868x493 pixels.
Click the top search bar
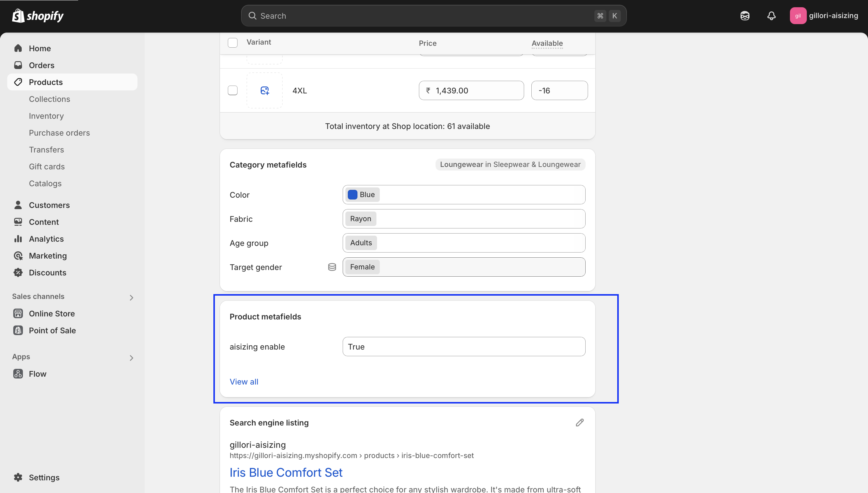(434, 16)
